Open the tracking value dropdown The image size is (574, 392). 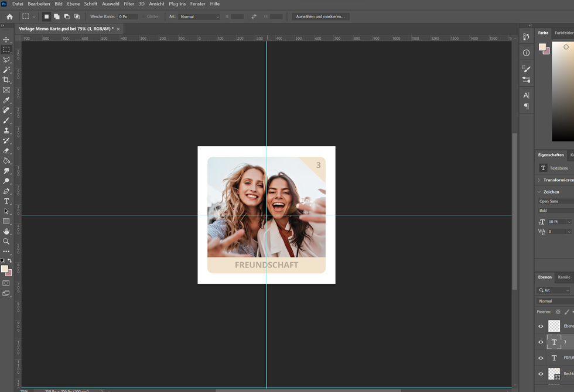tap(569, 232)
